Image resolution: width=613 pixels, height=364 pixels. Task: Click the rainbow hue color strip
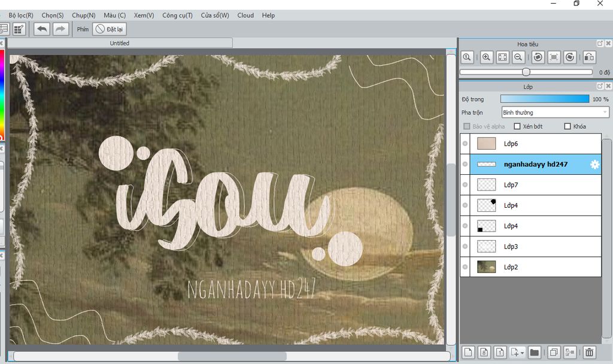pyautogui.click(x=2, y=94)
